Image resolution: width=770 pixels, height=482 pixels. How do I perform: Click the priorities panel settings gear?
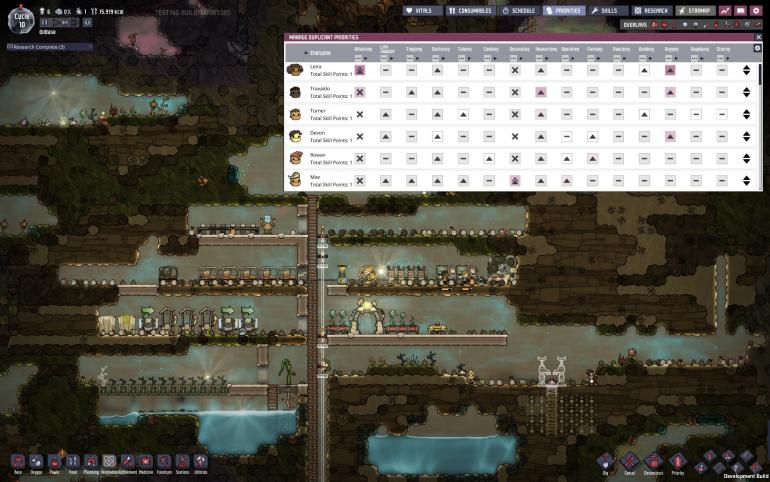757,48
